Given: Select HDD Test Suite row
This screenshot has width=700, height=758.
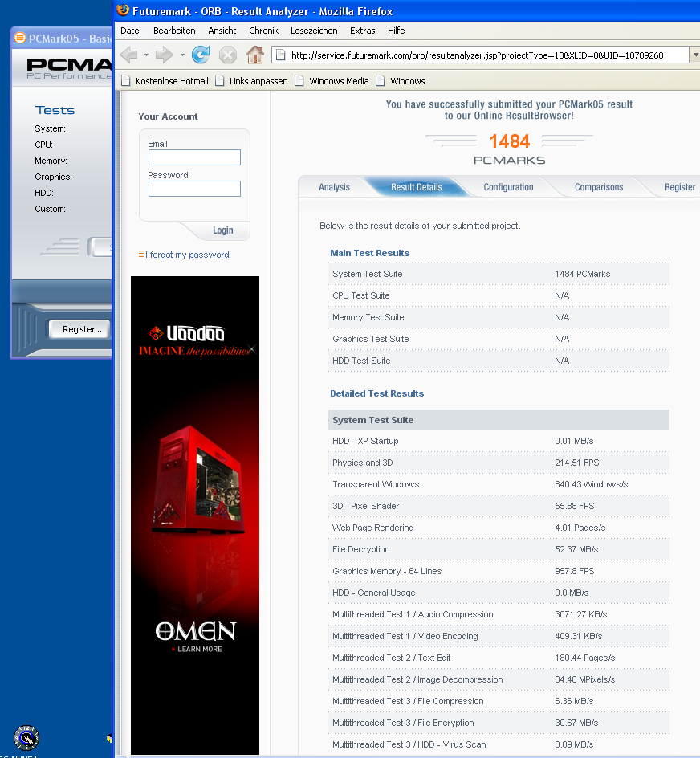Looking at the screenshot, I should (x=499, y=361).
